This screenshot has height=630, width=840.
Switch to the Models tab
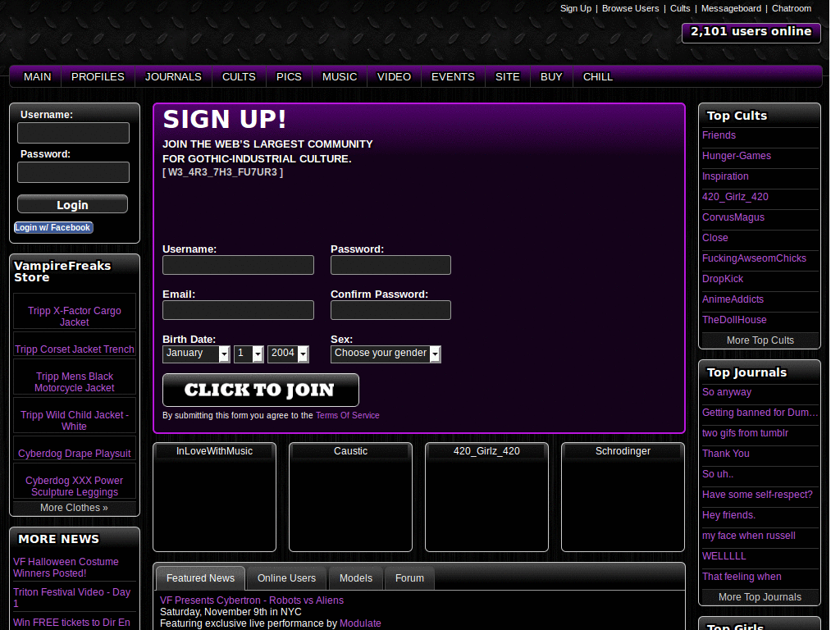(x=356, y=578)
